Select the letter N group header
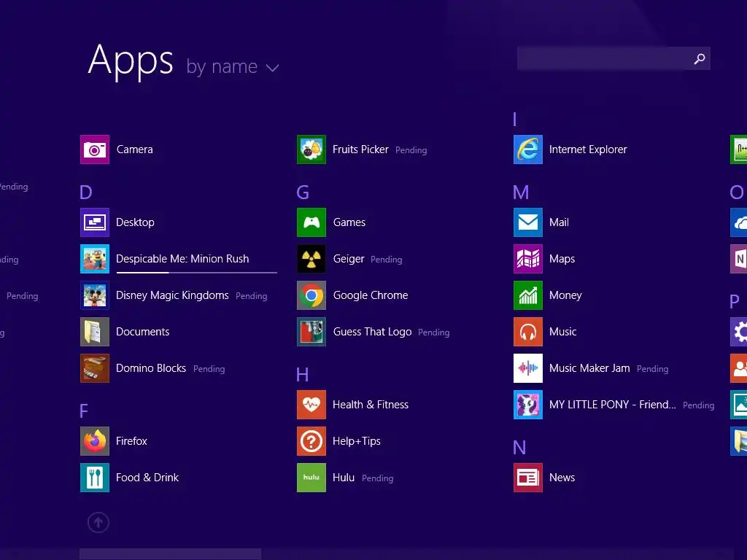Screen dimensions: 747x560 tap(519, 448)
